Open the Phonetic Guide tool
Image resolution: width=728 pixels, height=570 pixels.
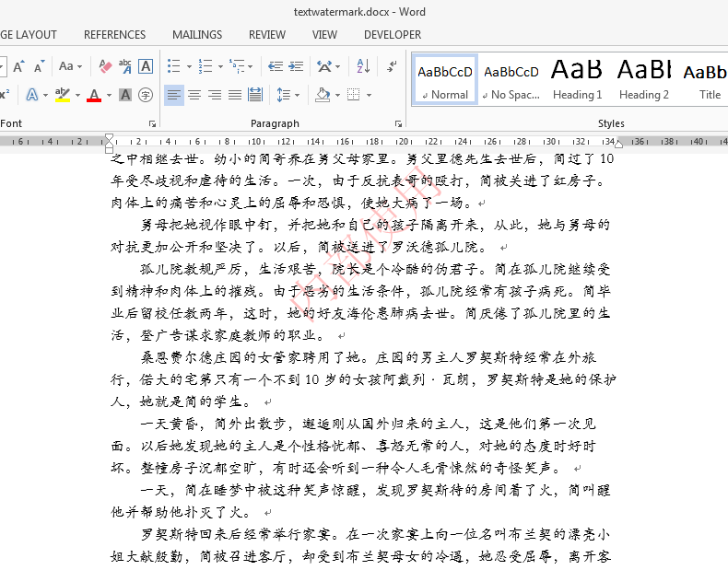[125, 66]
